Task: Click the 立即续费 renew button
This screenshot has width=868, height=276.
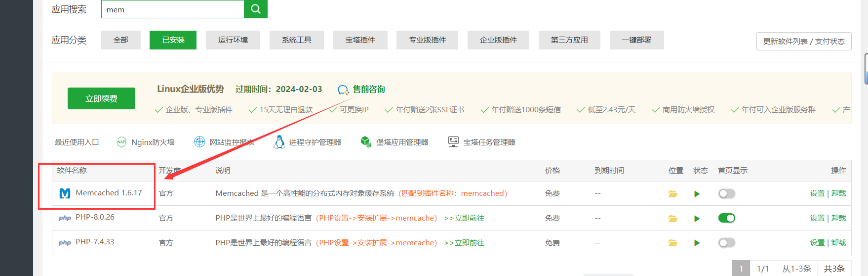Action: coord(101,98)
